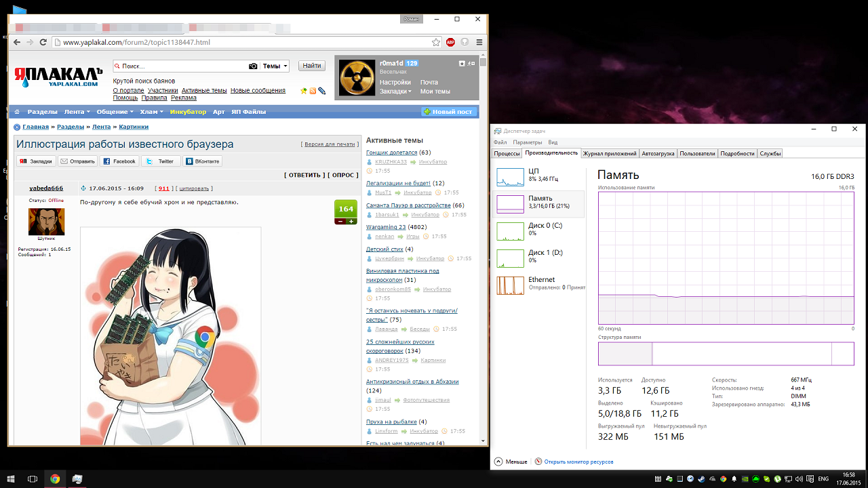868x488 pixels.
Task: Rate the post down with the red minus
Action: click(340, 221)
